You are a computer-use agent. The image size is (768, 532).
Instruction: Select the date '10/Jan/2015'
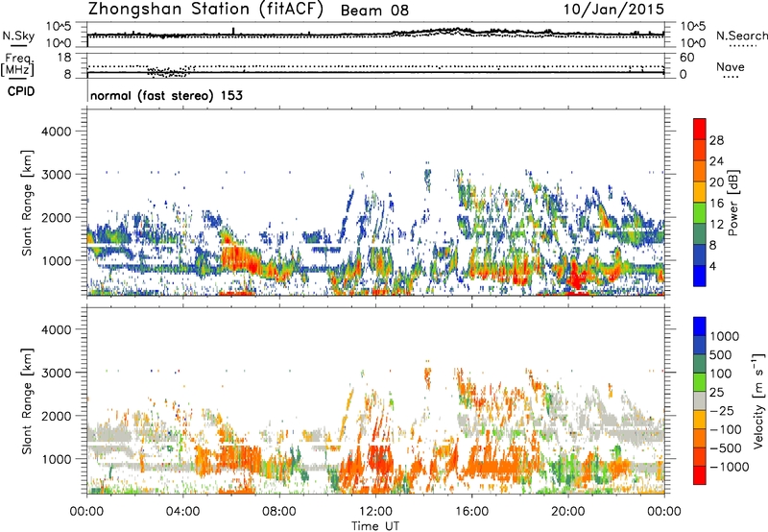coord(613,10)
